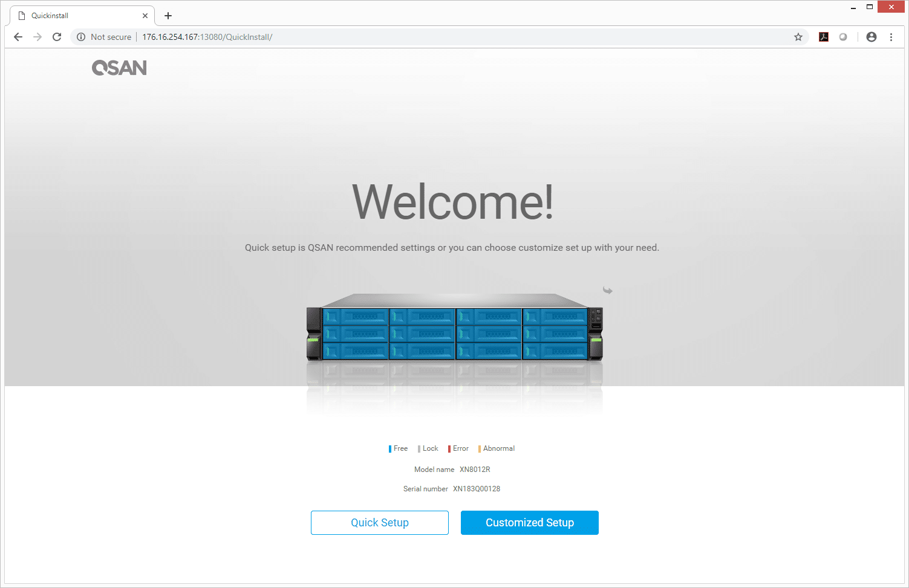Go back using browser back arrow

pyautogui.click(x=18, y=37)
